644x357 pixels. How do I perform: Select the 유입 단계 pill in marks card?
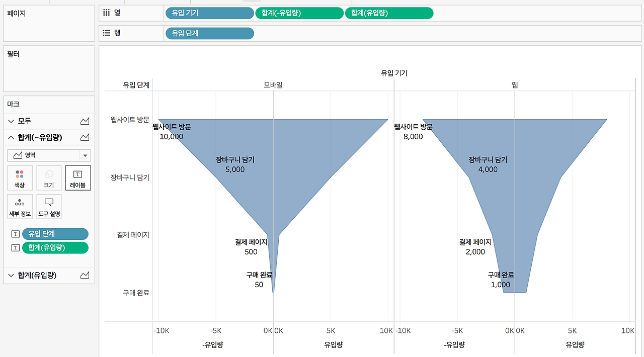click(x=55, y=234)
